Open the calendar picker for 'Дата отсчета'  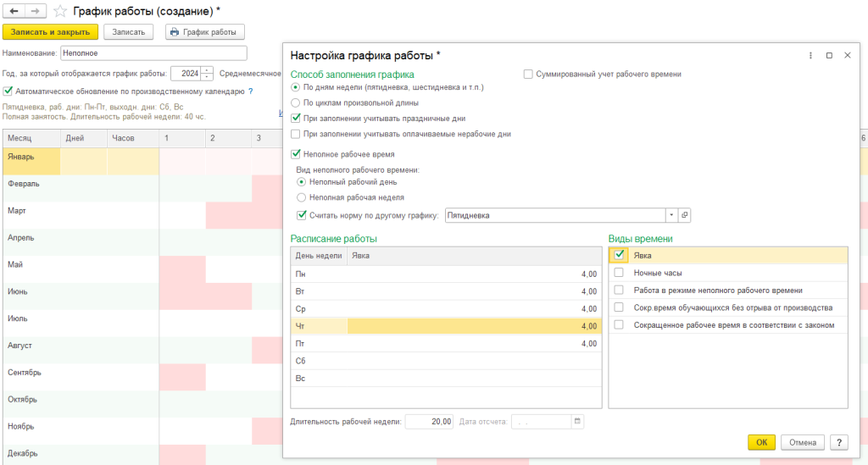click(x=577, y=421)
